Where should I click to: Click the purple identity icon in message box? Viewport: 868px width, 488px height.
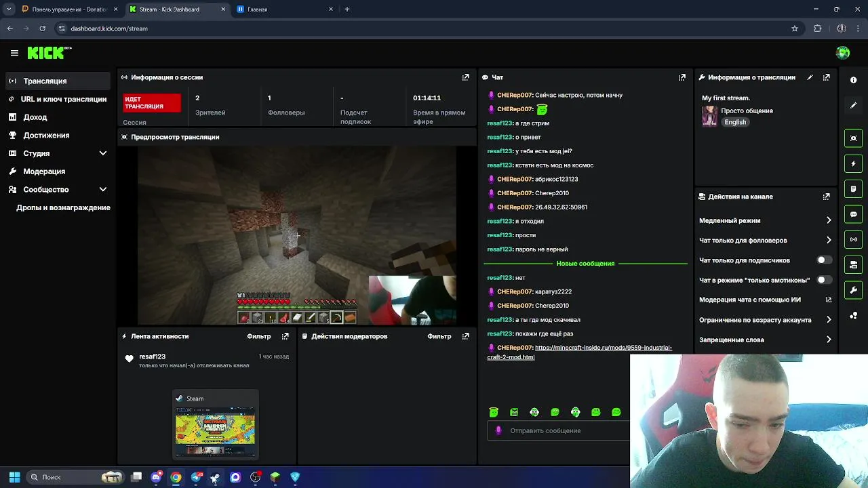[x=498, y=430]
